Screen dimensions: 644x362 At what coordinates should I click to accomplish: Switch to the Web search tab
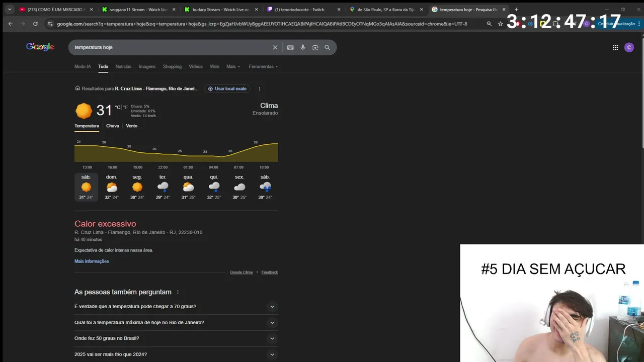click(x=214, y=66)
